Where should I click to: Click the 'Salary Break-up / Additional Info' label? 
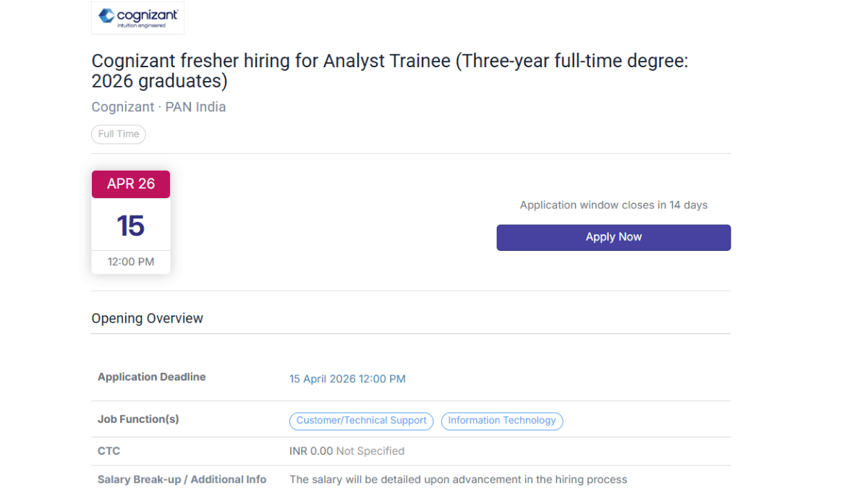point(182,479)
